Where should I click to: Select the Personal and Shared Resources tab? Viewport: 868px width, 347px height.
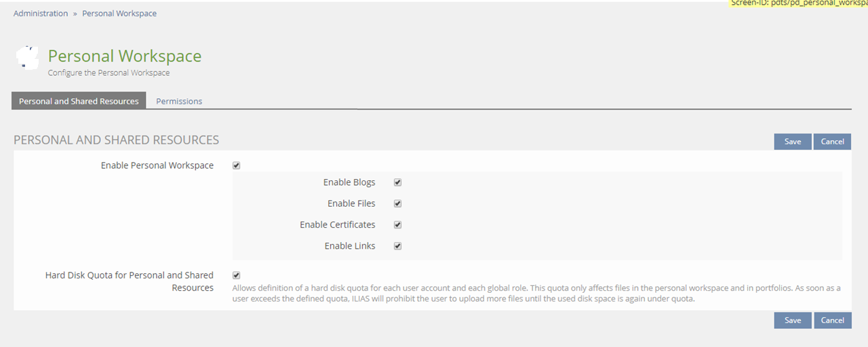click(x=79, y=101)
